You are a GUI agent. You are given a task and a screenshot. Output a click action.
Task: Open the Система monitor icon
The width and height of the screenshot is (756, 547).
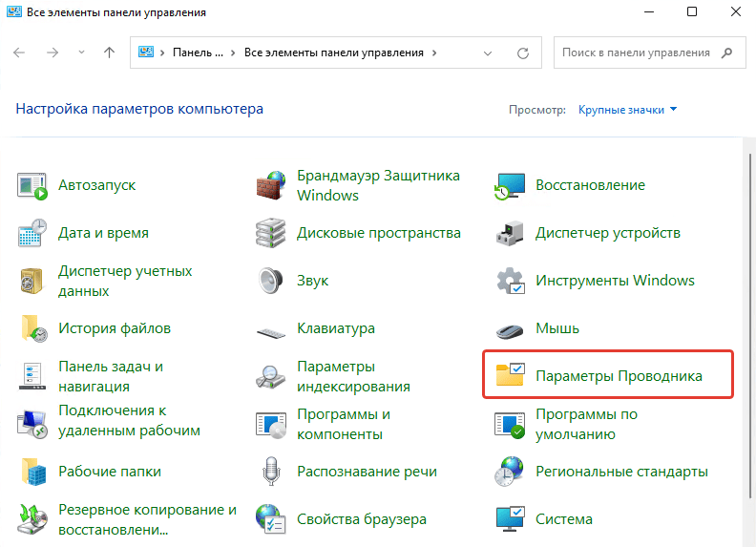[510, 519]
